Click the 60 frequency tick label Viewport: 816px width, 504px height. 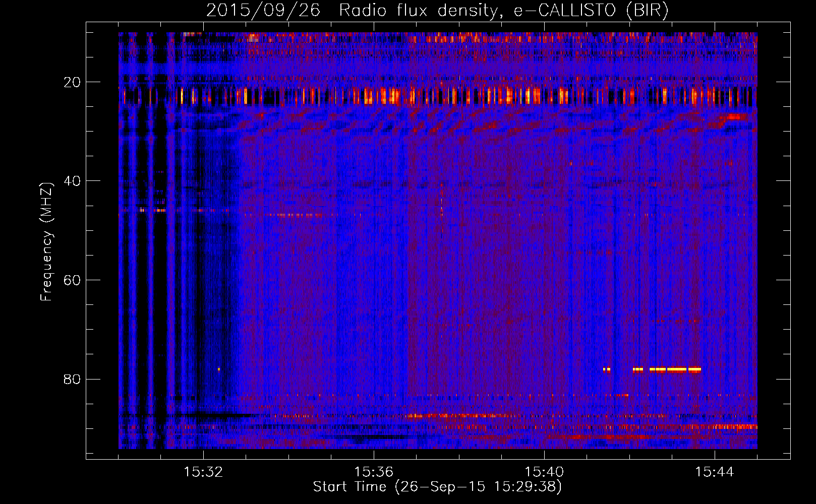[73, 280]
